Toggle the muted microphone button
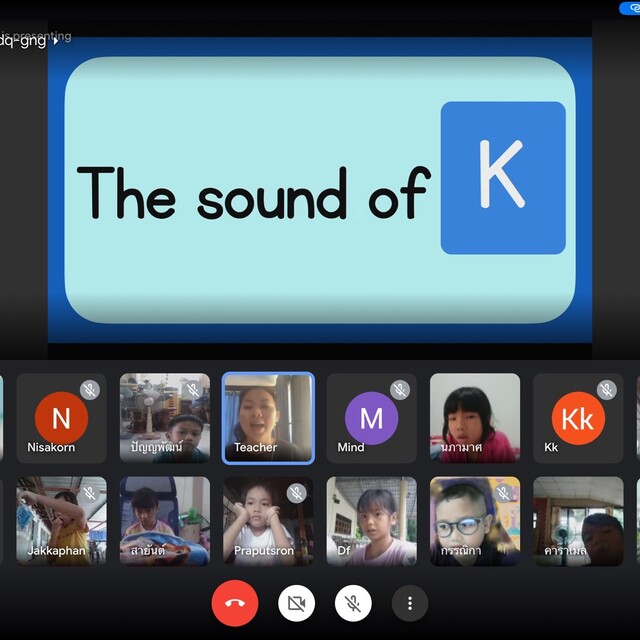This screenshot has height=640, width=640. tap(353, 603)
